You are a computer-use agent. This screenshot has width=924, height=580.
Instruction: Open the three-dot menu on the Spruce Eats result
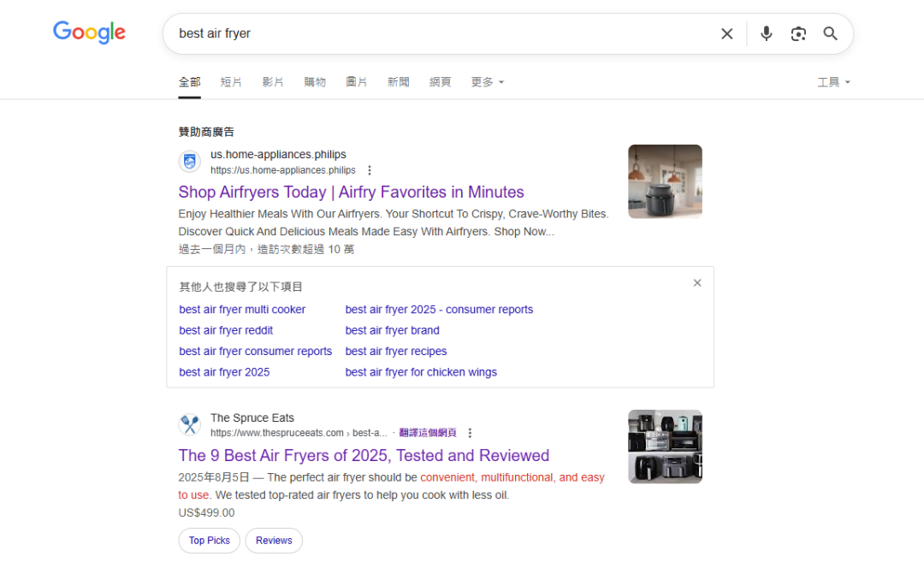click(470, 433)
